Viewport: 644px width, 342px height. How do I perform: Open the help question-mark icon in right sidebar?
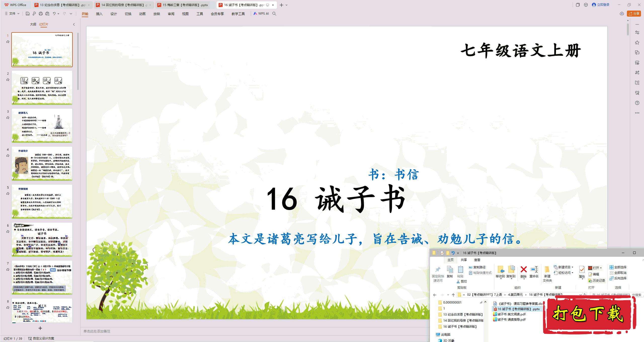637,103
